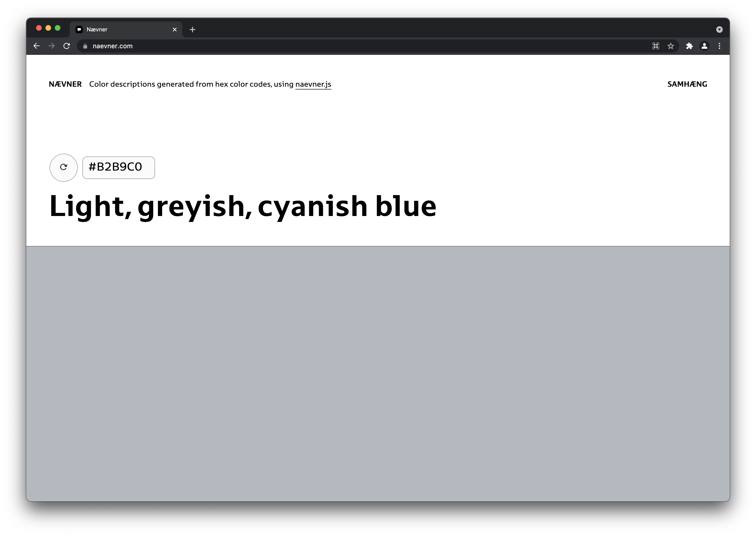Go back to previous page
This screenshot has width=756, height=536.
(x=37, y=46)
